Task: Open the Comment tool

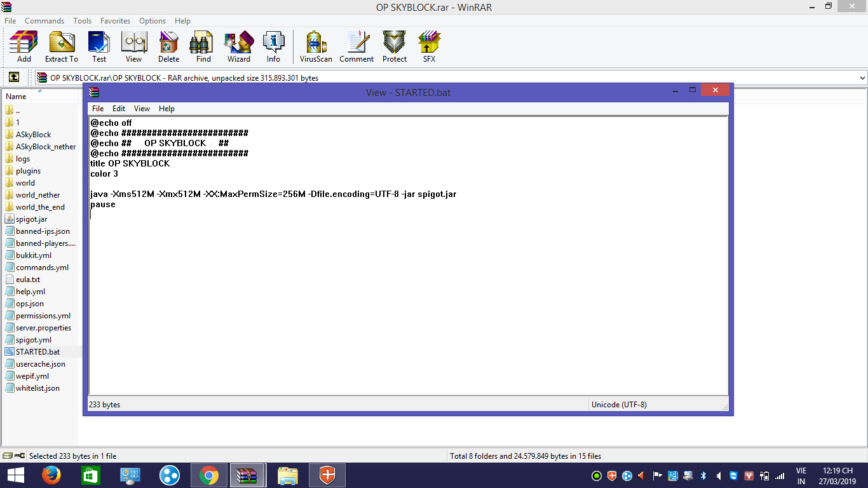Action: click(356, 47)
